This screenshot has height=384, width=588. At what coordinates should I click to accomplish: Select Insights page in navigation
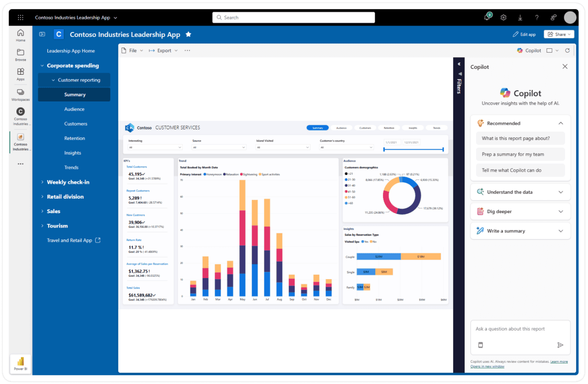[72, 153]
